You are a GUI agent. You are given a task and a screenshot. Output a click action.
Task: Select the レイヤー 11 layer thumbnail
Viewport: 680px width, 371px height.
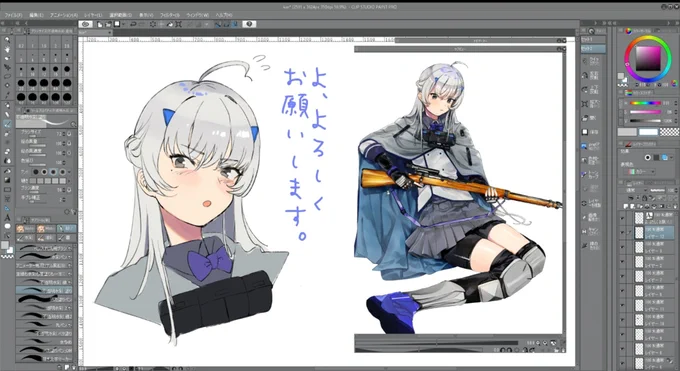coord(639,305)
